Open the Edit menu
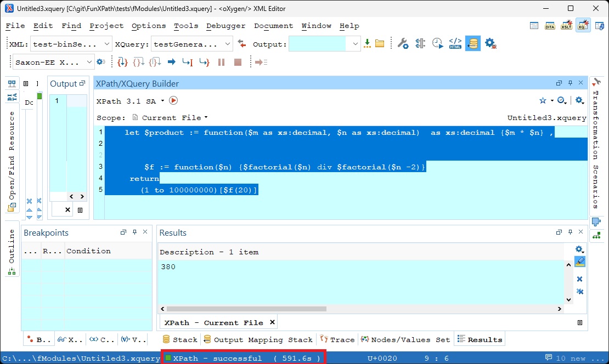Image resolution: width=609 pixels, height=364 pixels. coord(43,26)
